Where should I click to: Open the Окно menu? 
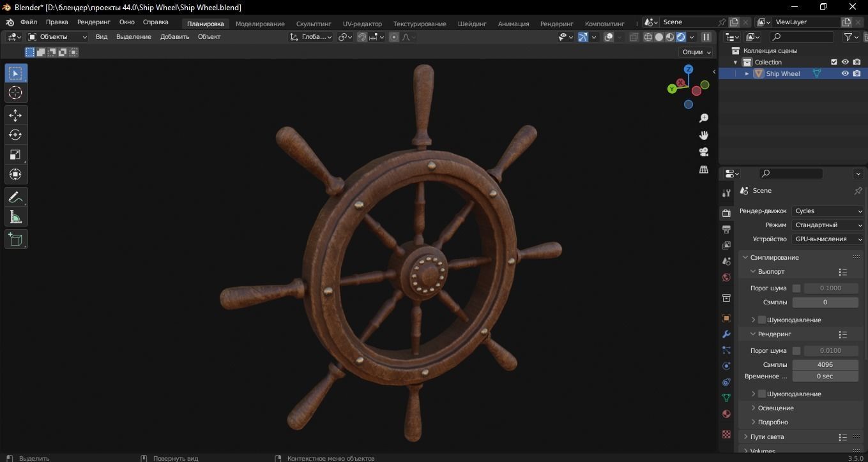[x=126, y=22]
